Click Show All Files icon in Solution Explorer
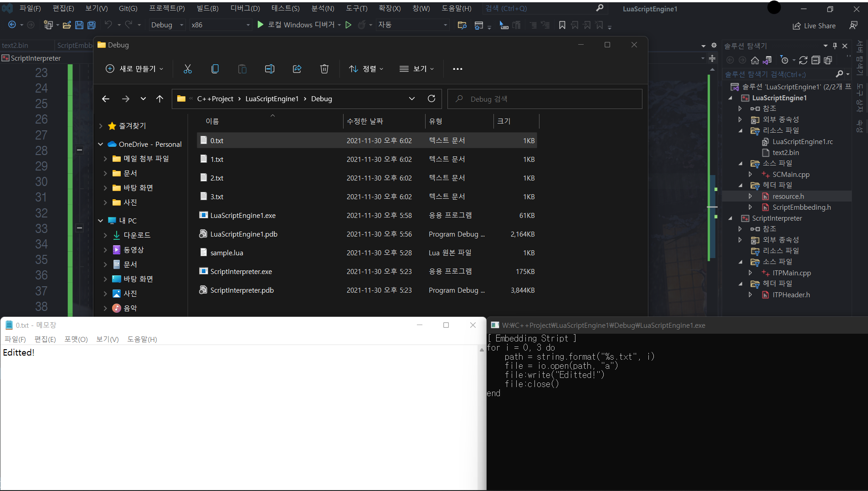The image size is (868, 491). pos(828,60)
